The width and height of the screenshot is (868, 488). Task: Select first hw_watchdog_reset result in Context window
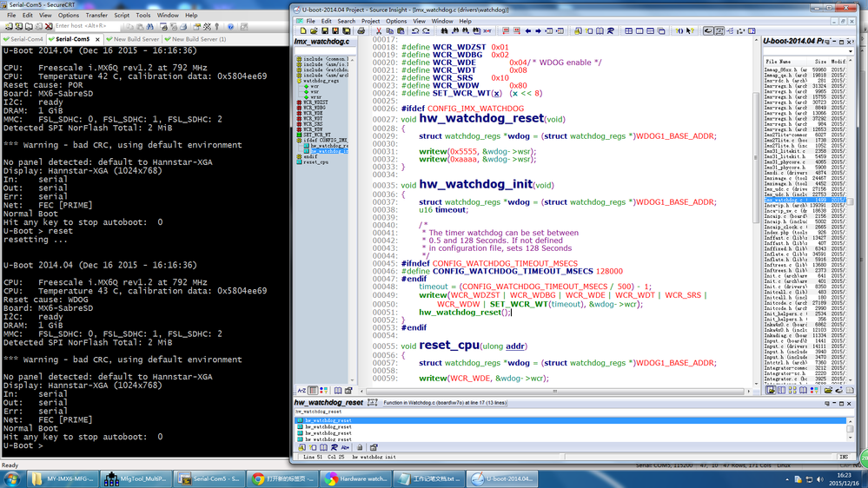570,420
